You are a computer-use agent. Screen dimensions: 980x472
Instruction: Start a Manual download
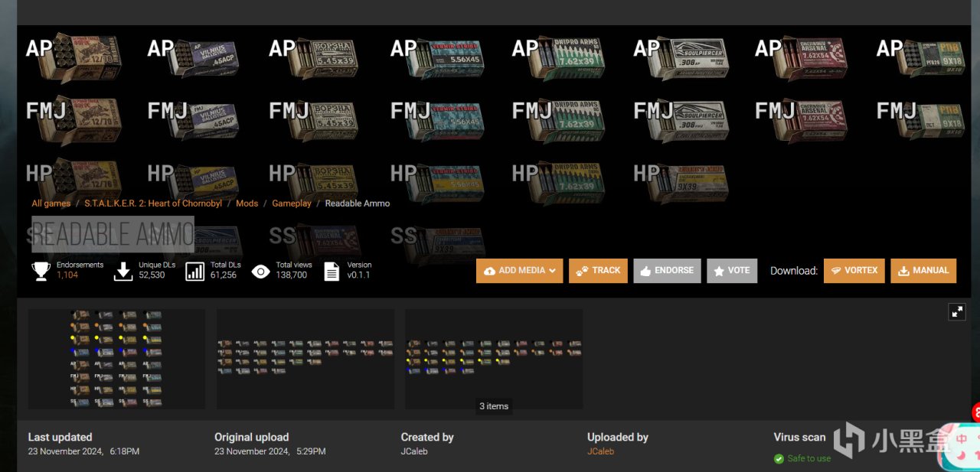[923, 271]
